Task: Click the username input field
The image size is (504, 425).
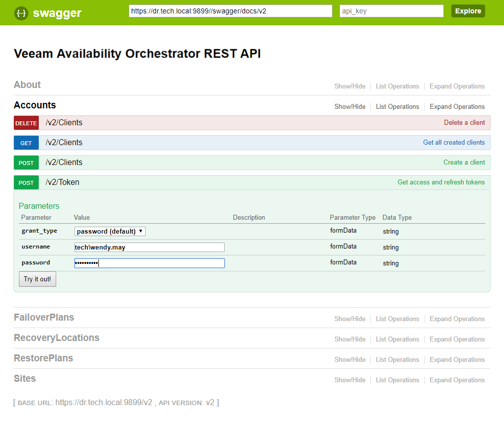Action: pos(150,247)
